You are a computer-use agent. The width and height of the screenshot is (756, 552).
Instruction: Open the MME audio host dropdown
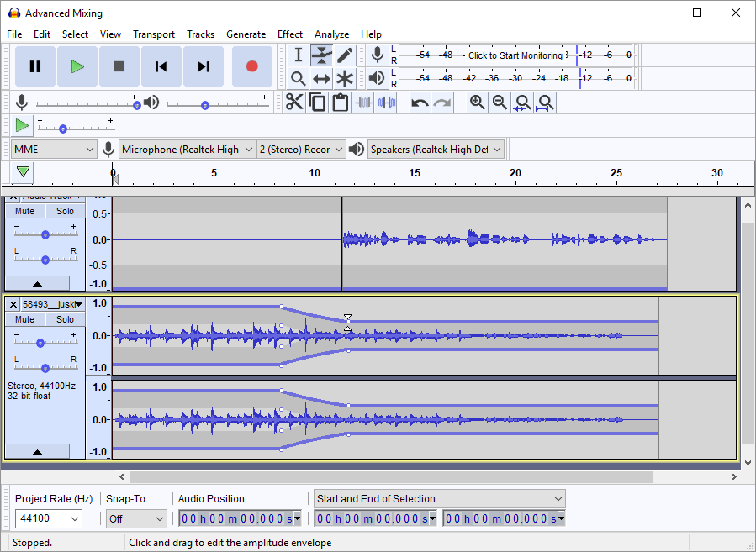pyautogui.click(x=55, y=150)
